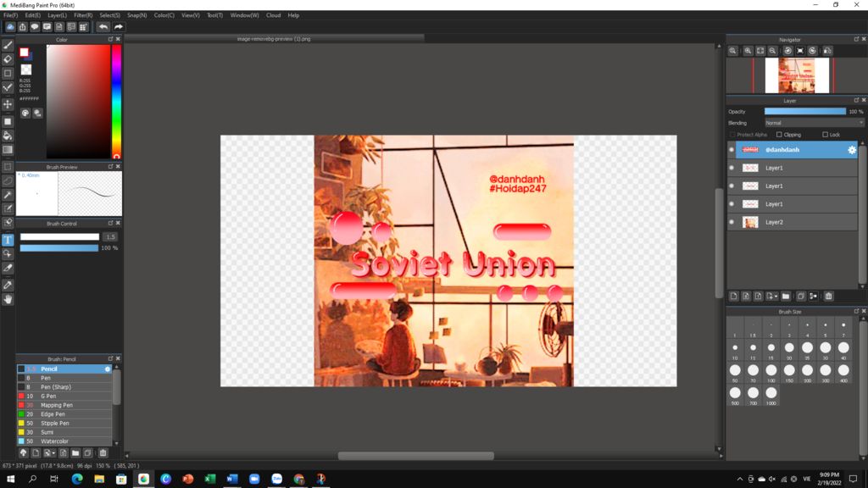Select the Hand tool
This screenshot has width=868, height=488.
(8, 299)
